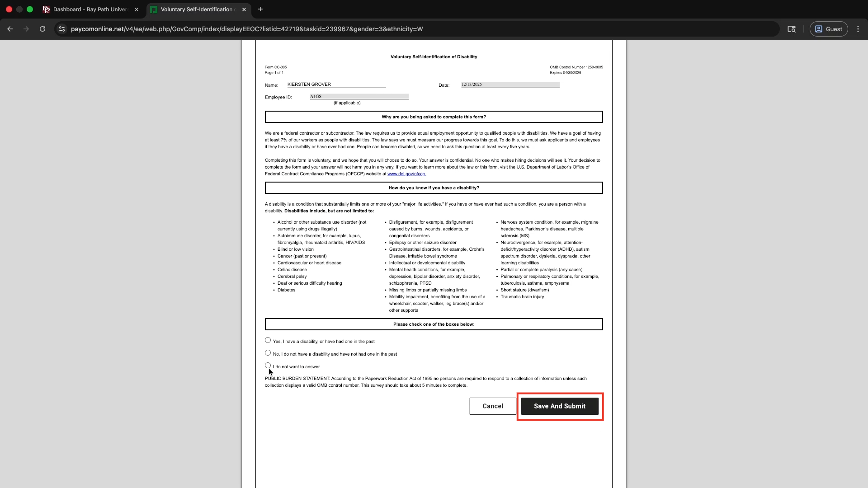Click the browser forward arrow
This screenshot has height=488, width=868.
[26, 29]
